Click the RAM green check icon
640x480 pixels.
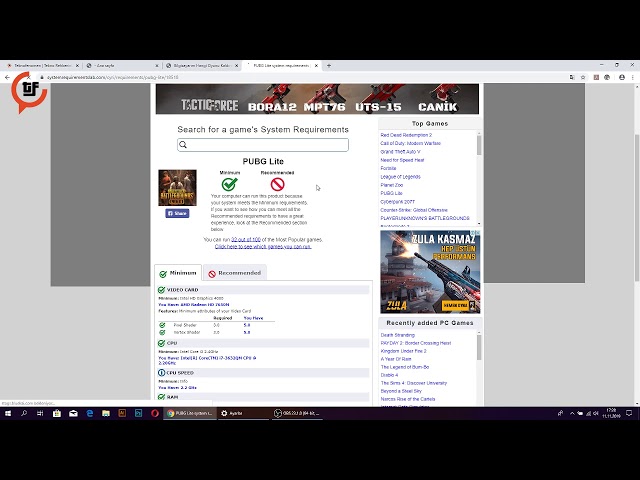click(x=161, y=397)
